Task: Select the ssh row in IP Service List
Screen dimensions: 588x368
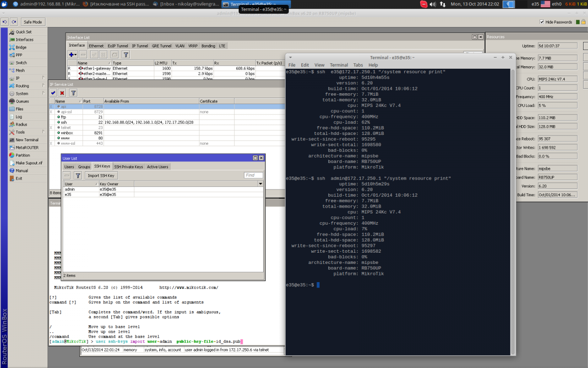Action: (64, 122)
